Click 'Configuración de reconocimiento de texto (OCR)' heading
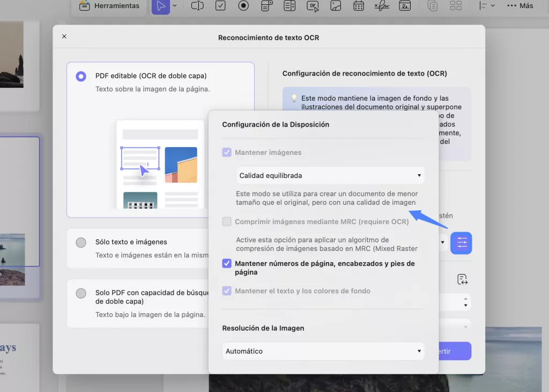Image resolution: width=549 pixels, height=392 pixels. tap(365, 73)
